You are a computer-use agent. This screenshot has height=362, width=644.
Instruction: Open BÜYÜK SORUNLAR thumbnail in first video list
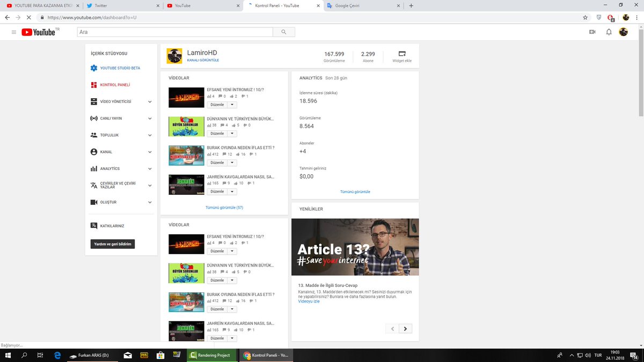point(186,127)
